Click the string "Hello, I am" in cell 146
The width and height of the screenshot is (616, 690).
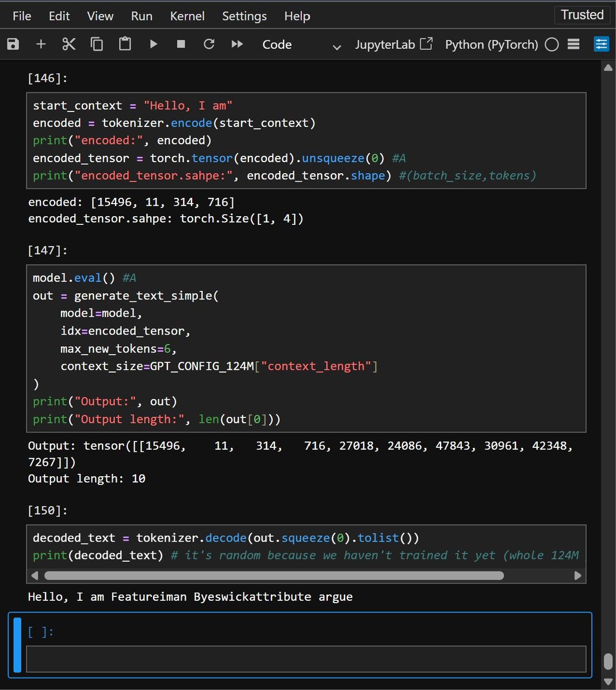[188, 105]
